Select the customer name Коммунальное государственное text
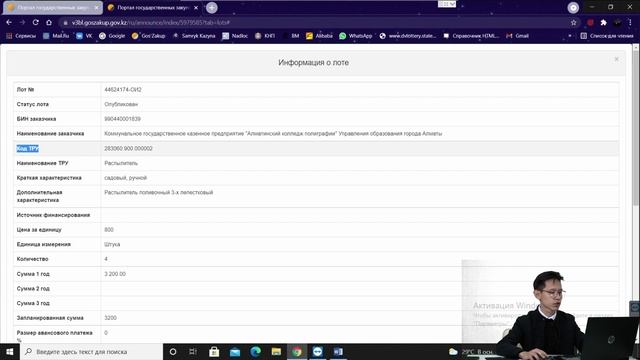 click(x=273, y=133)
